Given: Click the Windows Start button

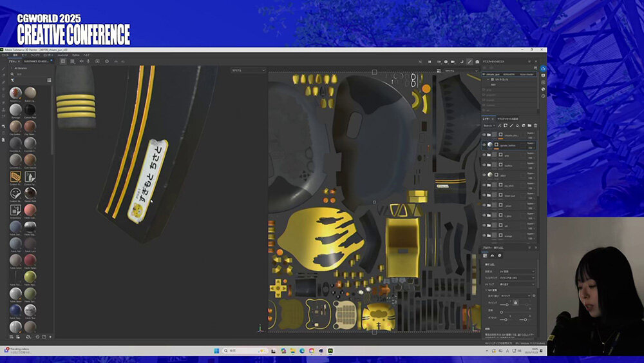Looking at the screenshot, I should coord(215,351).
